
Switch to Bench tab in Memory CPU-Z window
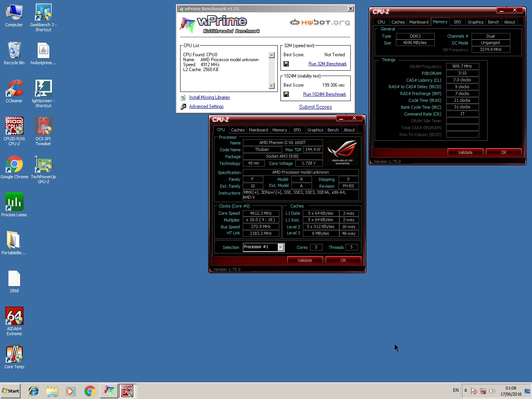[494, 22]
